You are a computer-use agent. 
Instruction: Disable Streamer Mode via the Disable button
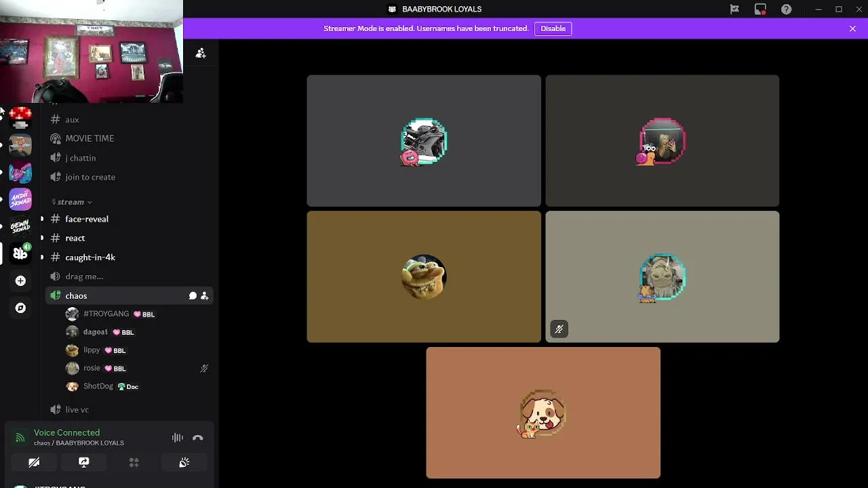553,28
